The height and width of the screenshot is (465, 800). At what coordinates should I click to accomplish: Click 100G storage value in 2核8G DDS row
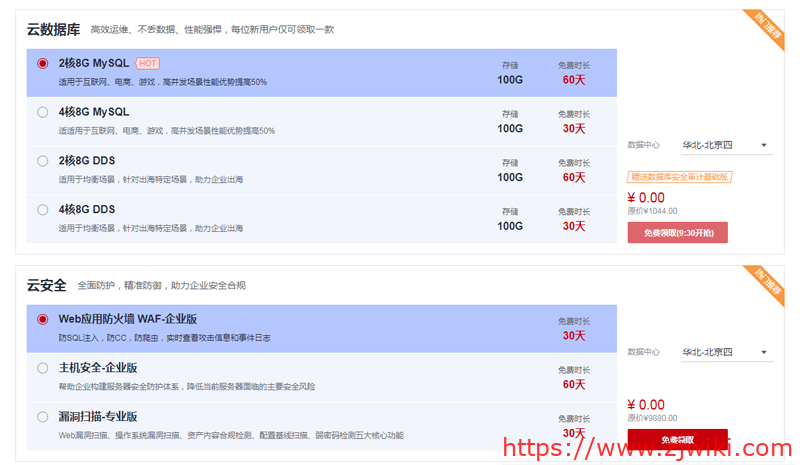pyautogui.click(x=510, y=178)
